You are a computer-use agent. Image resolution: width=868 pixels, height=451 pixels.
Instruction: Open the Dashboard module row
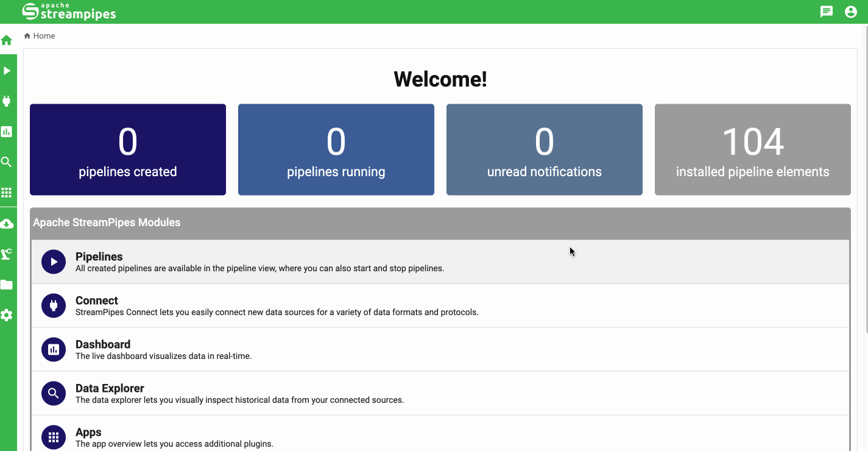(x=440, y=349)
